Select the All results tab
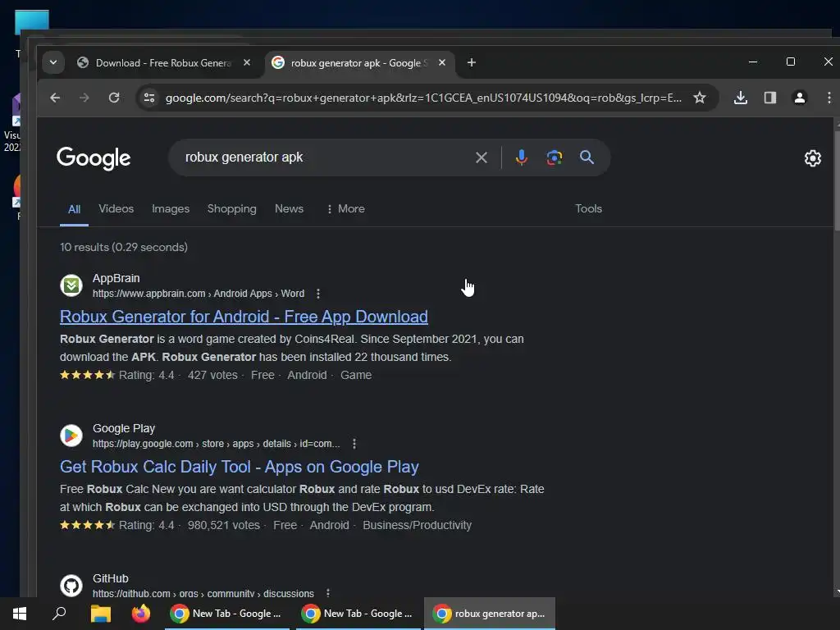Screen dimensions: 840x630 click(x=74, y=209)
